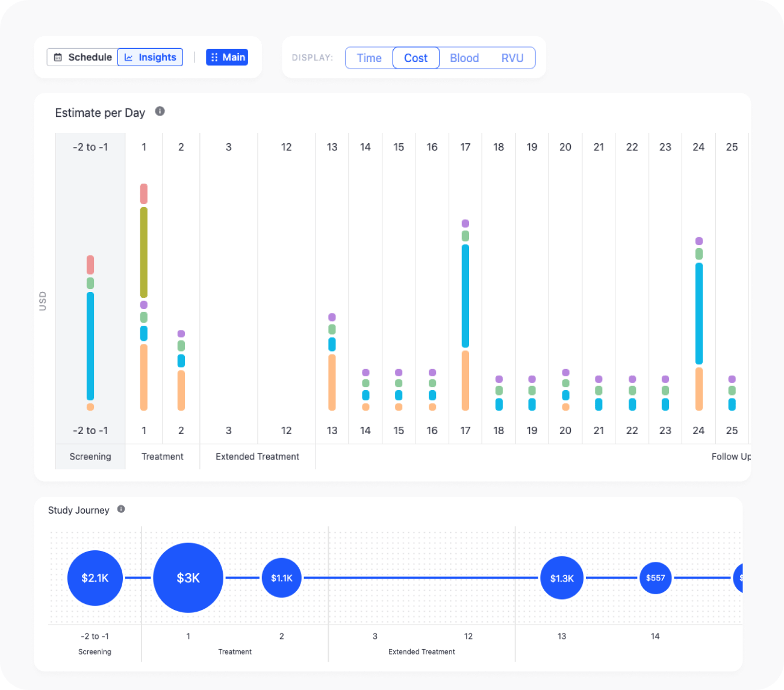Click the orange bar in day 13 column
This screenshot has width=784, height=690.
332,382
